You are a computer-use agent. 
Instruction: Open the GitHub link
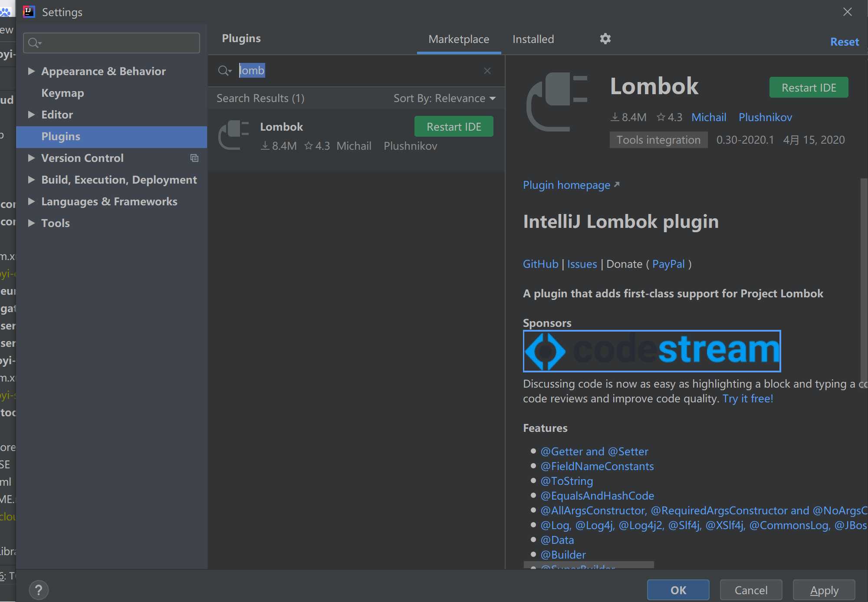pos(540,264)
